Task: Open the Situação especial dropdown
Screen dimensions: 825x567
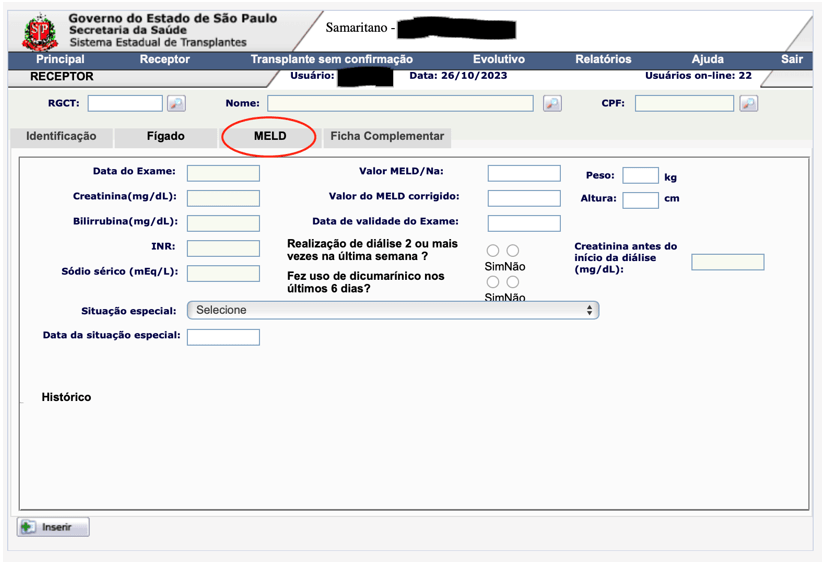Action: pyautogui.click(x=393, y=310)
